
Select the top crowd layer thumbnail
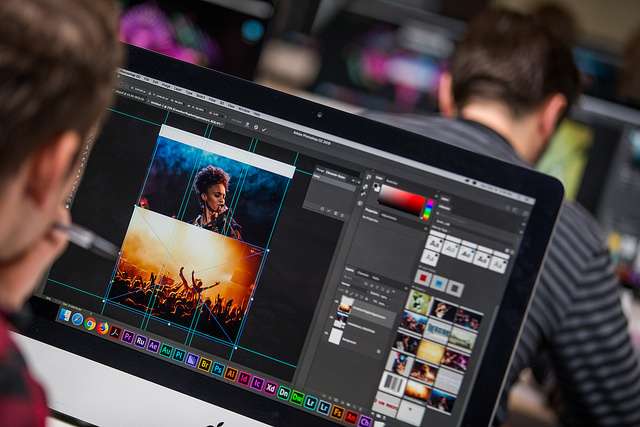(346, 305)
